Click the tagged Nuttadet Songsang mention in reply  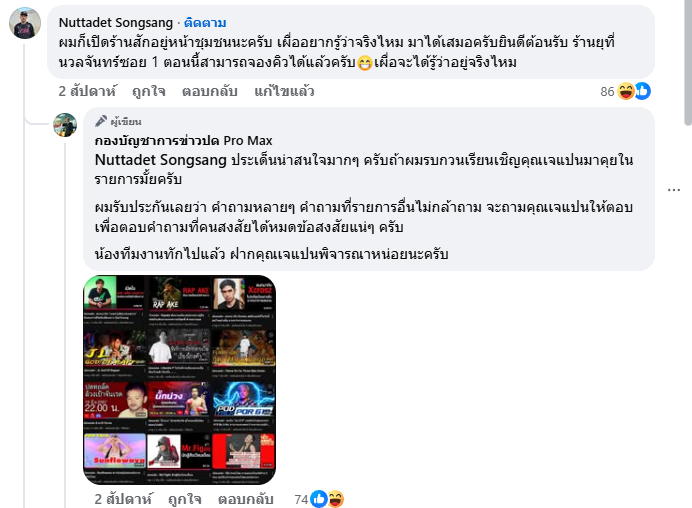pos(161,160)
